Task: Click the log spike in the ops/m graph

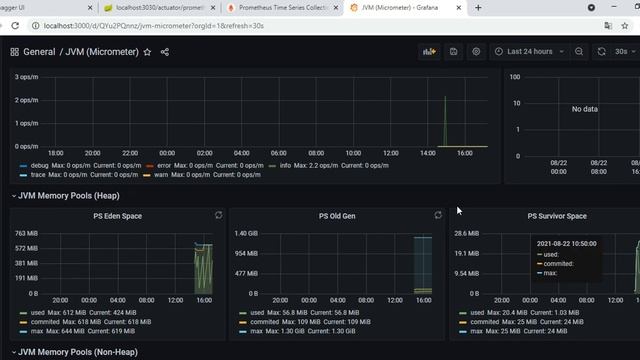Action: [445, 121]
